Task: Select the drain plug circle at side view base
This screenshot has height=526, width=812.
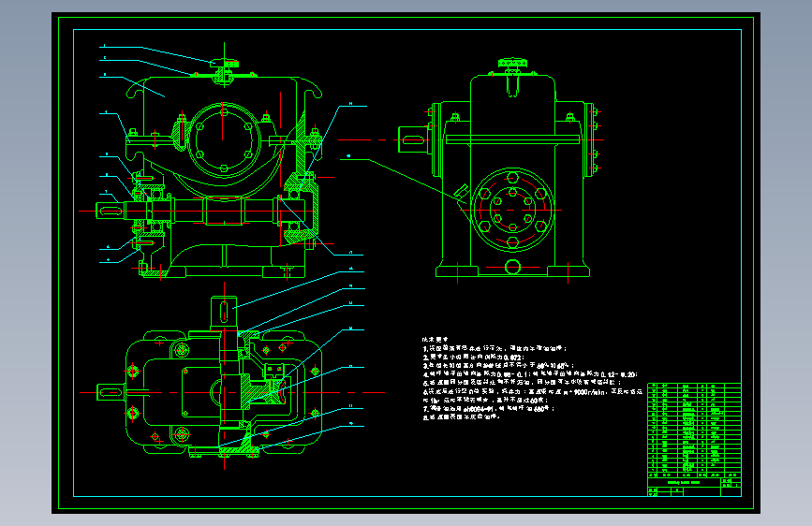Action: click(512, 267)
